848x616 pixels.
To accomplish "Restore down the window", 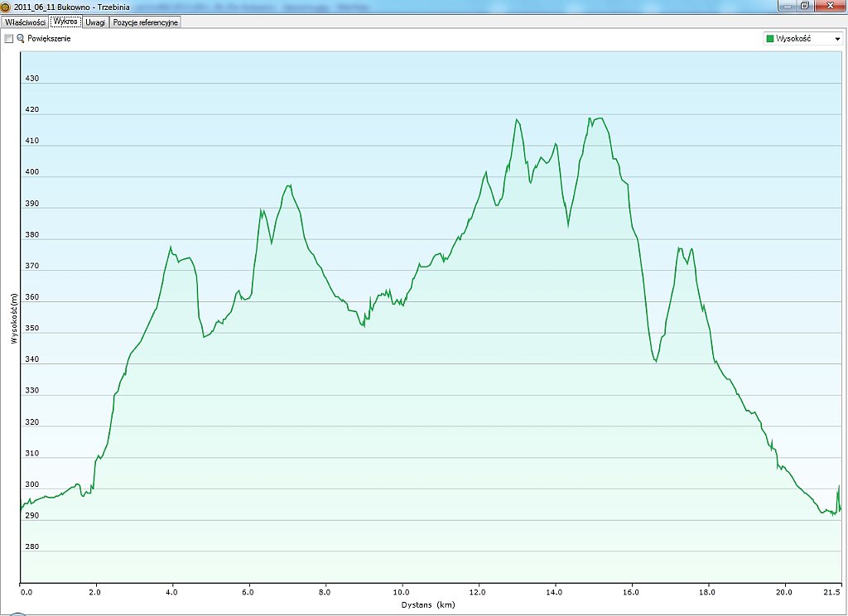I will pyautogui.click(x=804, y=6).
